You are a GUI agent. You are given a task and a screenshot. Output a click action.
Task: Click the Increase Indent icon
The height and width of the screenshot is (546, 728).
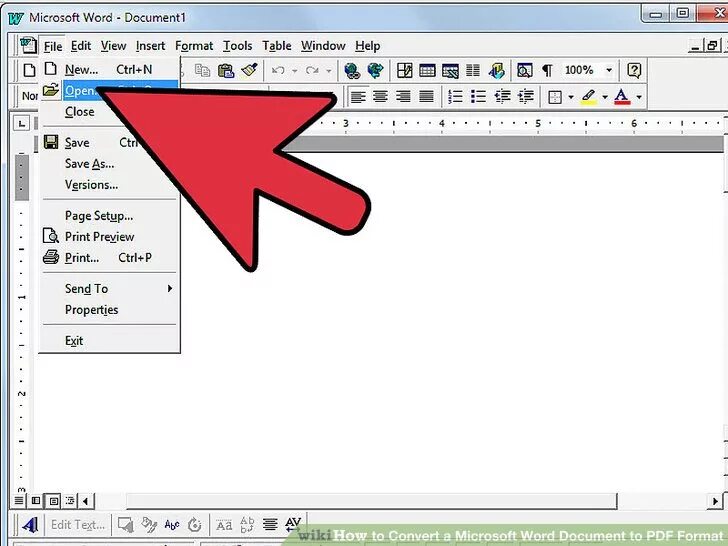pyautogui.click(x=526, y=97)
